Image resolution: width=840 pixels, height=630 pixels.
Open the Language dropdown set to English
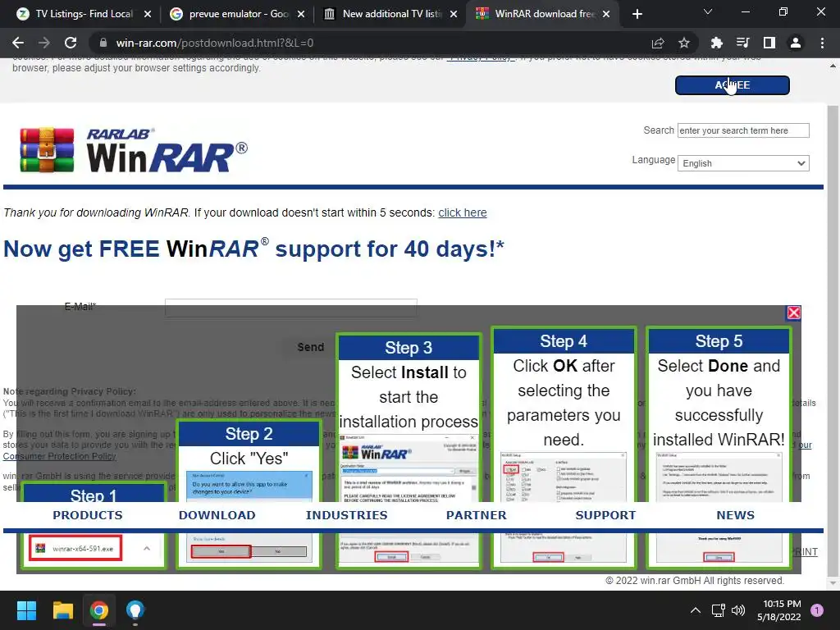(743, 163)
